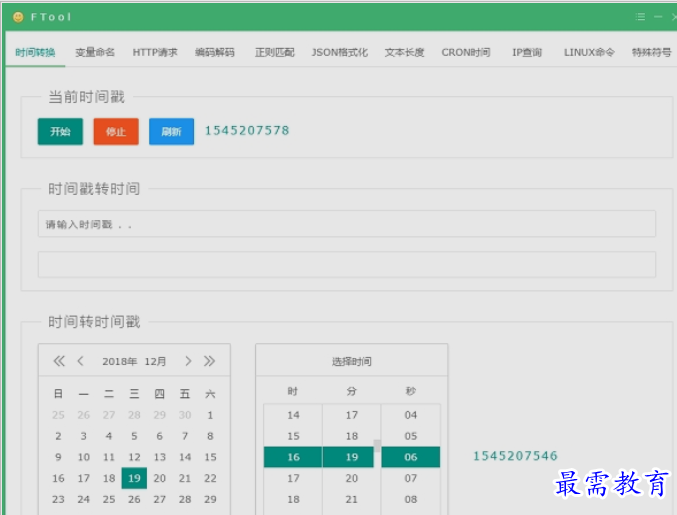Click the time picker scrollbar handle
The width and height of the screenshot is (677, 515).
[377, 445]
